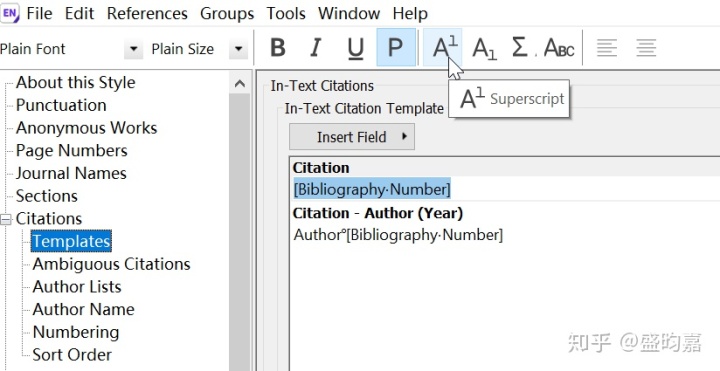
Task: Align text left
Action: (607, 48)
